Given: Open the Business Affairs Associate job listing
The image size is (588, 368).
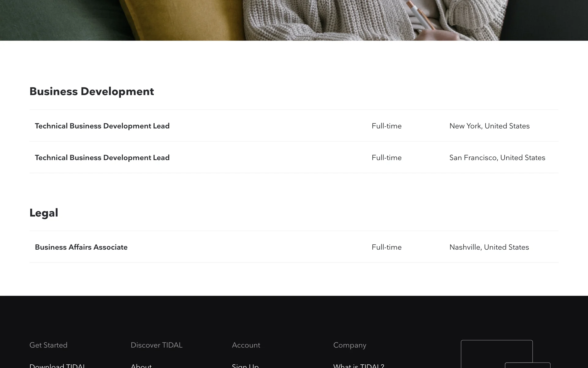Looking at the screenshot, I should click(x=81, y=247).
